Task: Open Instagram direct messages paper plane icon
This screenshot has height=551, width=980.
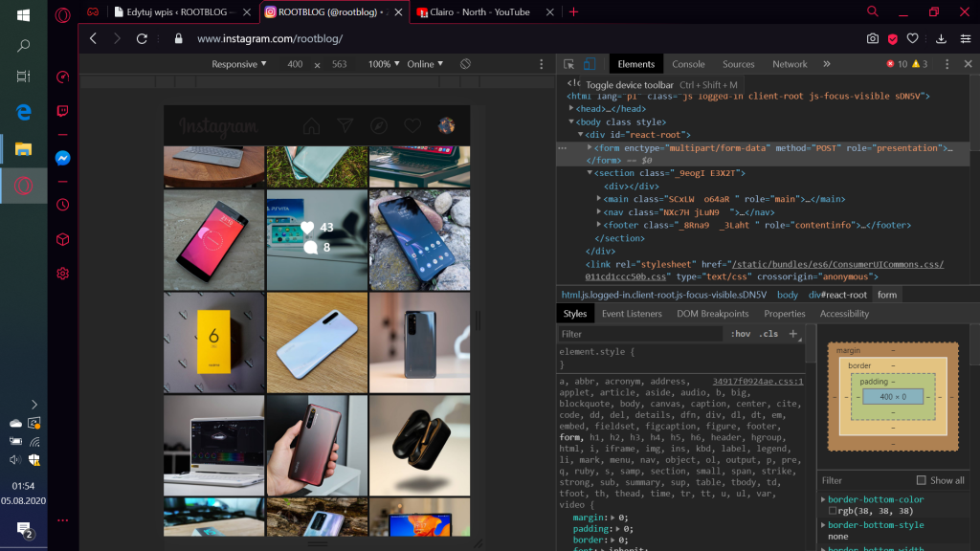Action: 345,126
